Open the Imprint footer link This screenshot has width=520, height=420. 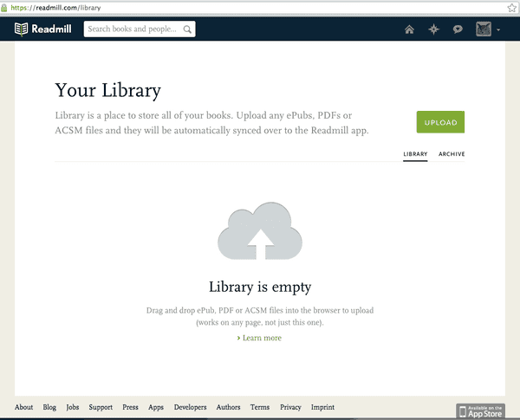(x=322, y=407)
